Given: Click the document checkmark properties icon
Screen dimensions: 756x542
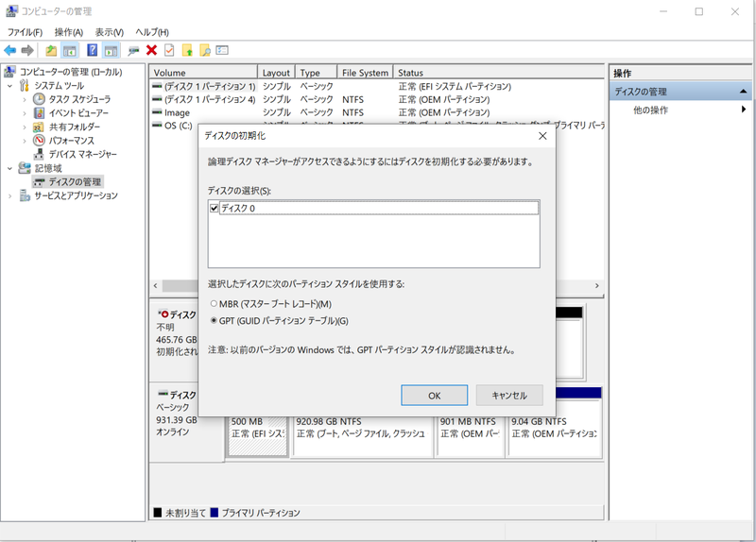Looking at the screenshot, I should (x=169, y=50).
